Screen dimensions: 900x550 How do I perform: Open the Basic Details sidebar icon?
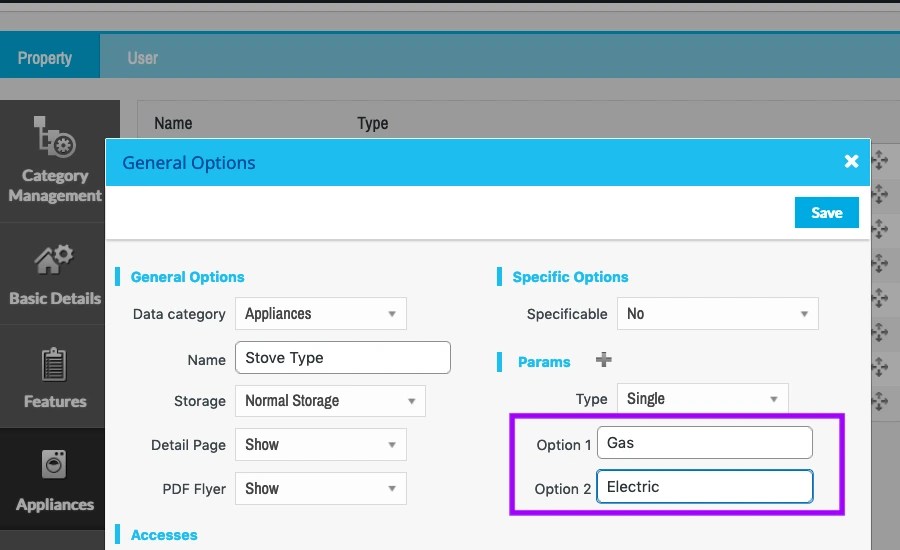54,262
